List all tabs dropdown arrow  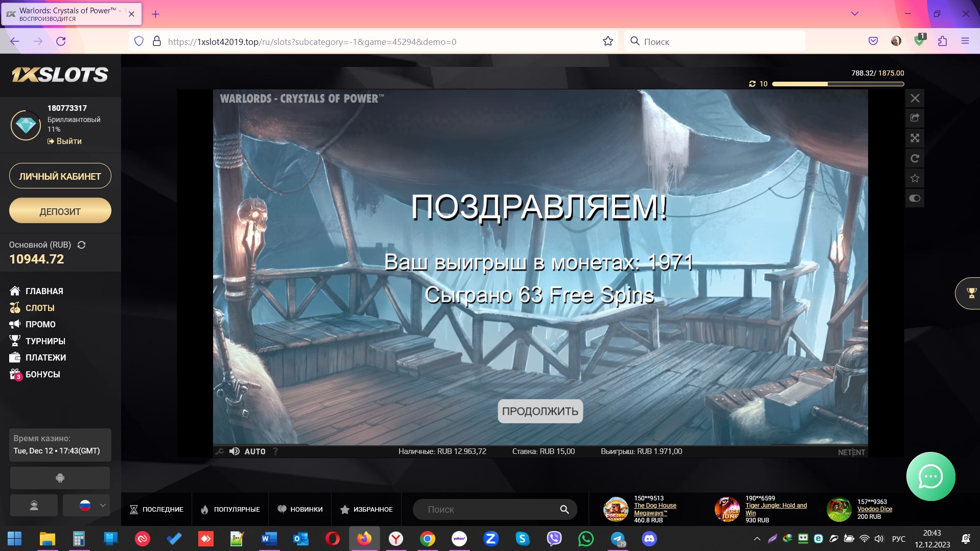tap(854, 14)
